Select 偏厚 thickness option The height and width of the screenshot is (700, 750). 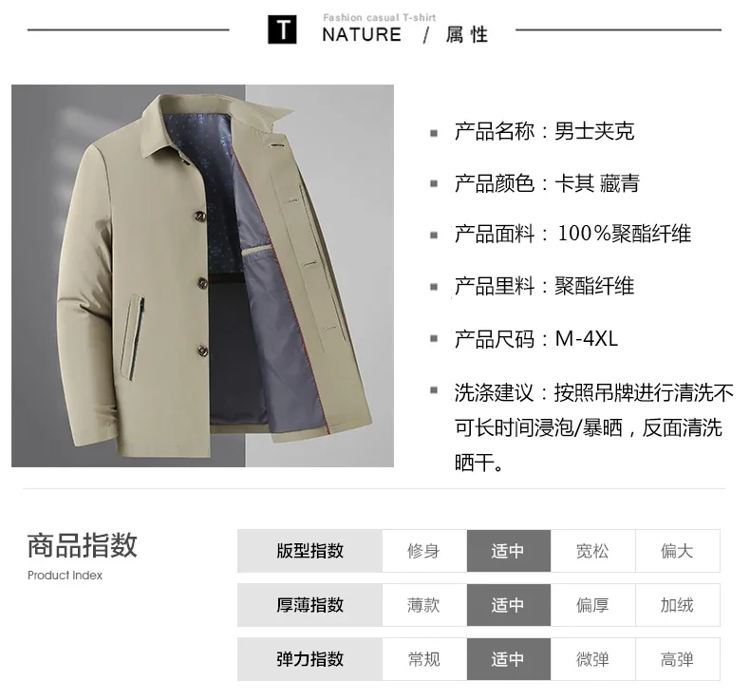(x=592, y=605)
